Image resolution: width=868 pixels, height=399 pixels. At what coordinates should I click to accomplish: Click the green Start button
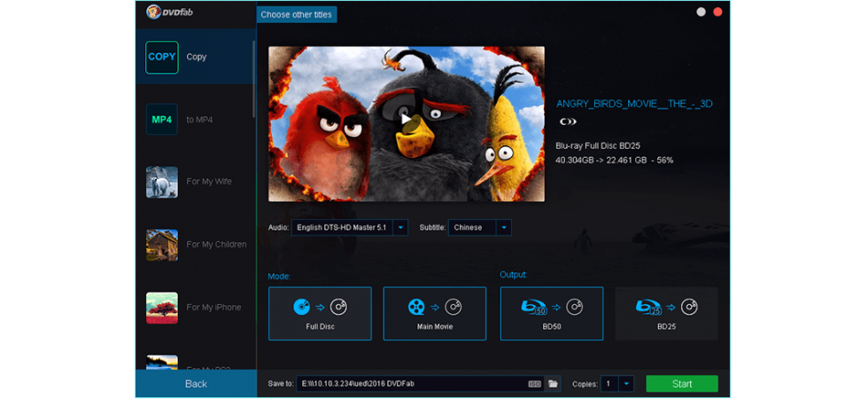tap(682, 383)
